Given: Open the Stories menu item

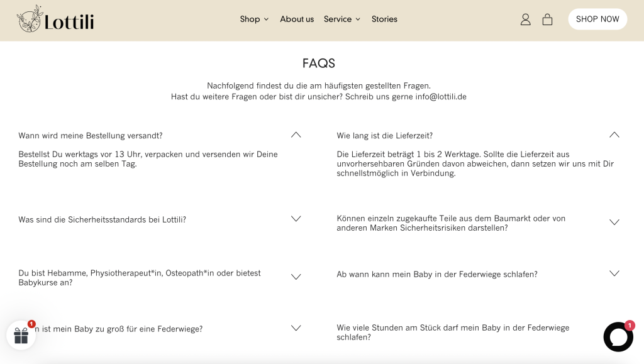Looking at the screenshot, I should [x=384, y=19].
